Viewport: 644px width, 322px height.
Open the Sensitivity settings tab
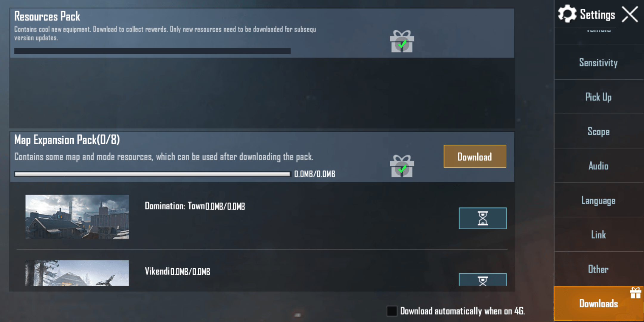pos(598,63)
